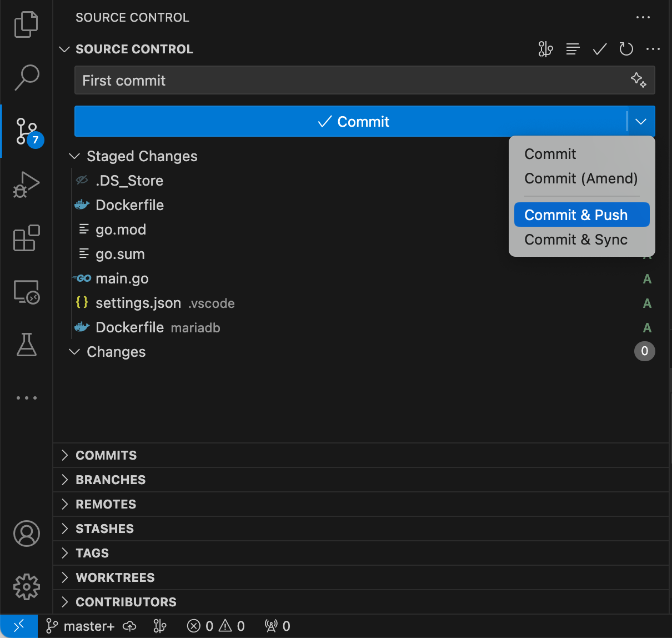
Task: Open the source control graph icon in header
Action: (545, 49)
